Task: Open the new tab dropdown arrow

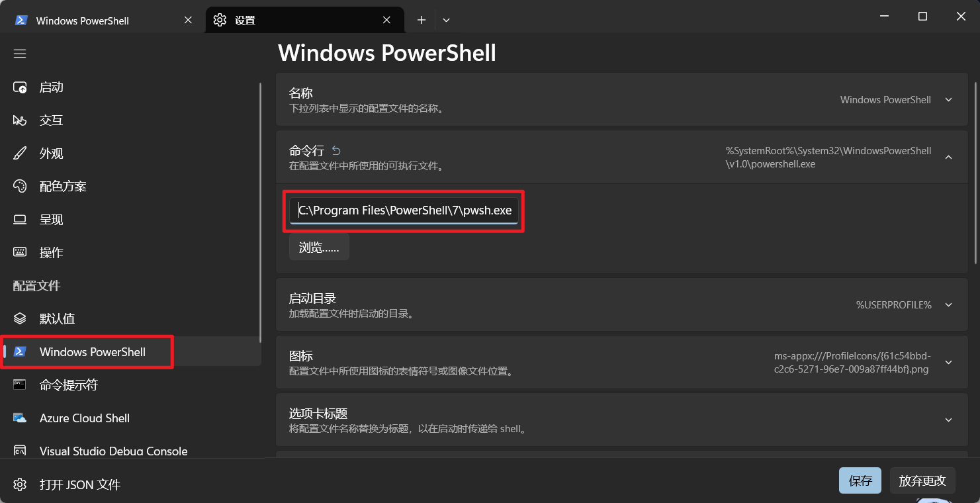Action: pos(446,21)
